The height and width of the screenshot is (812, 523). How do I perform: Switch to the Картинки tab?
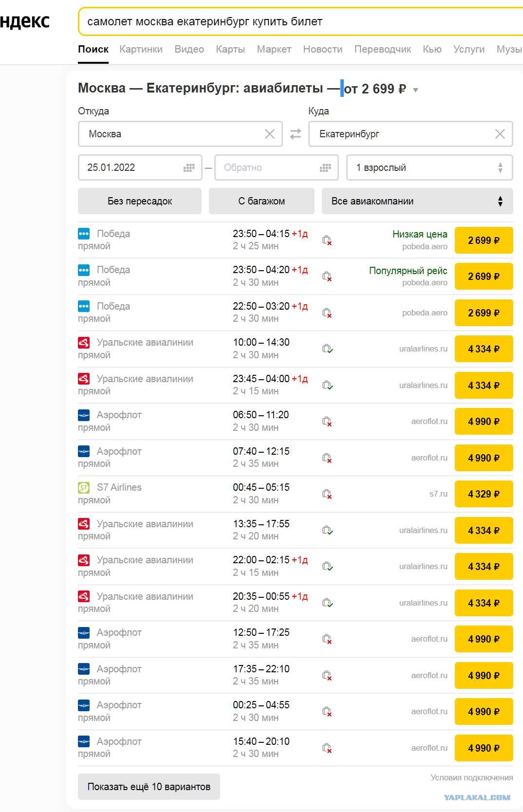point(141,49)
